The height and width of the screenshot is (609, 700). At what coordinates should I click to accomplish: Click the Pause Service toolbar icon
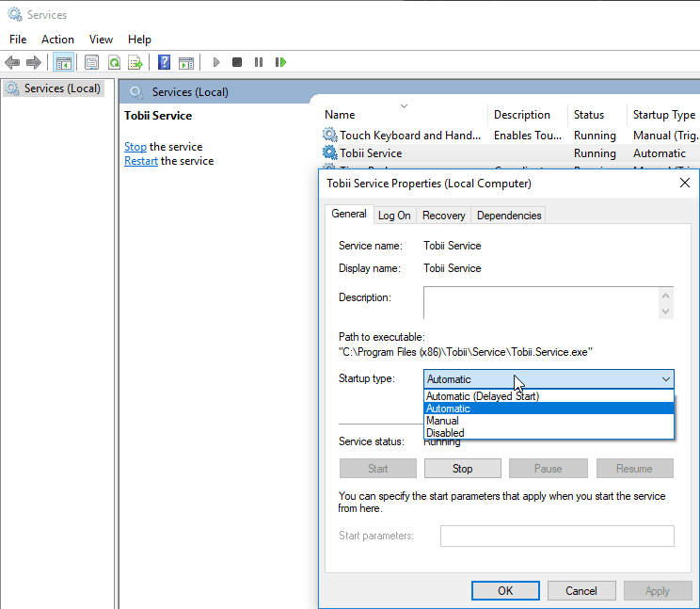pos(259,62)
